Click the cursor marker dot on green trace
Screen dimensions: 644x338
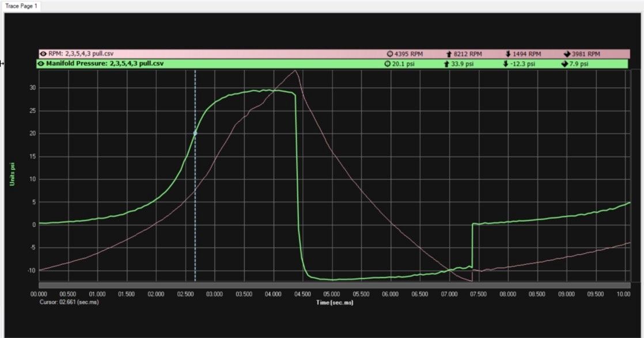(195, 133)
